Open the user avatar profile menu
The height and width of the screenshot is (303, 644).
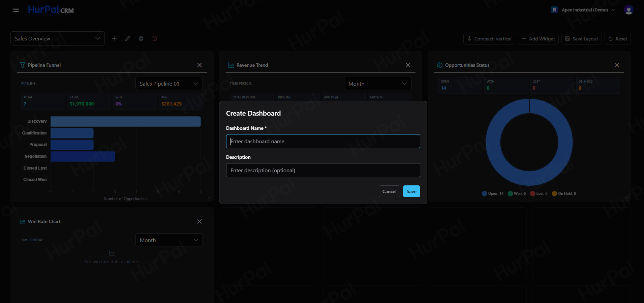628,10
